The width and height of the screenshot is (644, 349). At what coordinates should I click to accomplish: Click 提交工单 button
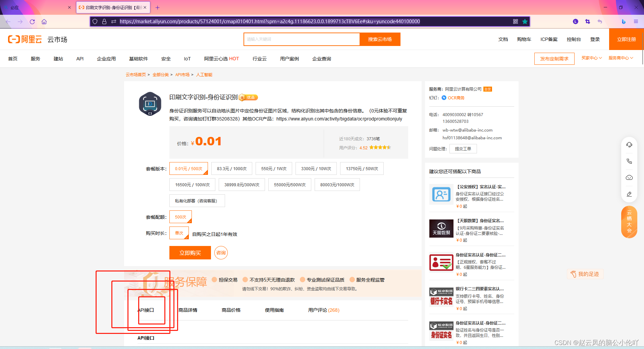[x=463, y=149]
